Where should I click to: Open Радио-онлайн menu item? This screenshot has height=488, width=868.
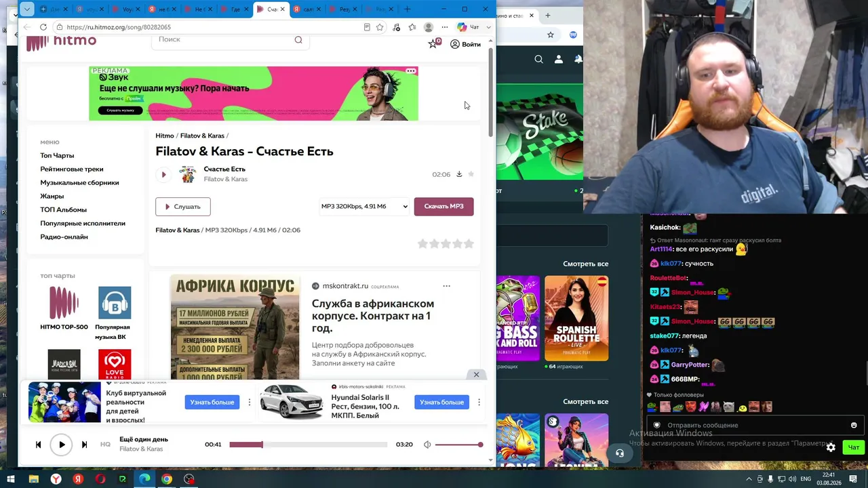coord(64,237)
